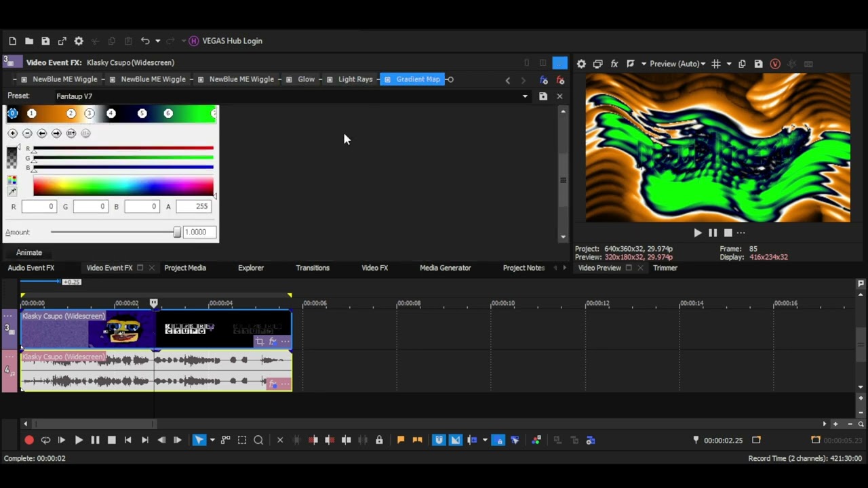
Task: Open the plug-in chain FX button
Action: pyautogui.click(x=543, y=80)
